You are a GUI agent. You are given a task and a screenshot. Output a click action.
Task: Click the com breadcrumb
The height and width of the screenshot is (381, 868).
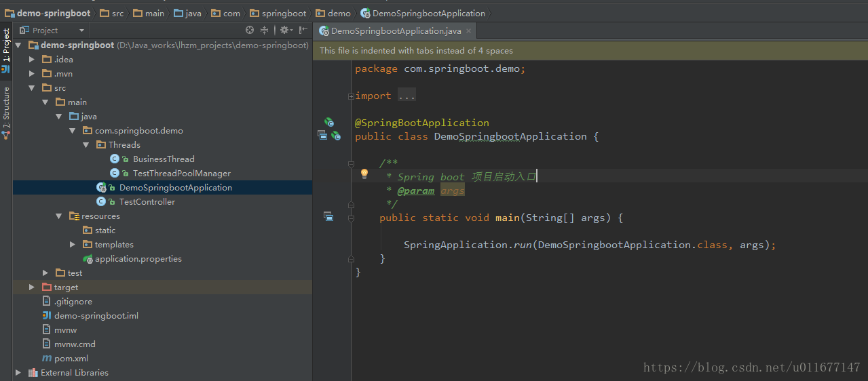[x=226, y=13]
